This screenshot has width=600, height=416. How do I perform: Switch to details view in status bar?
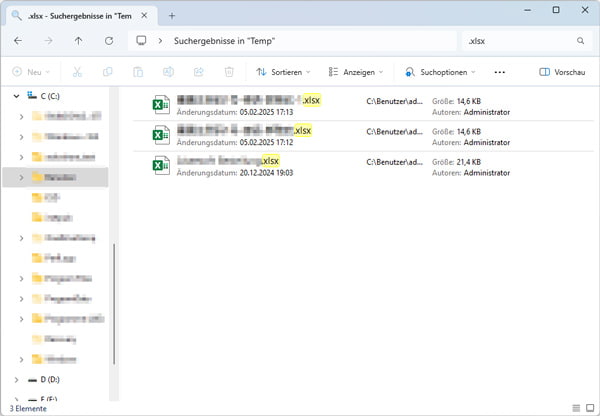coord(575,408)
